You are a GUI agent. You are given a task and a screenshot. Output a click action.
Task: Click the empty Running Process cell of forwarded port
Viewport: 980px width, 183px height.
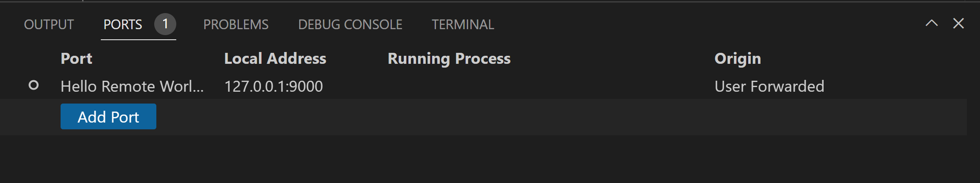508,86
